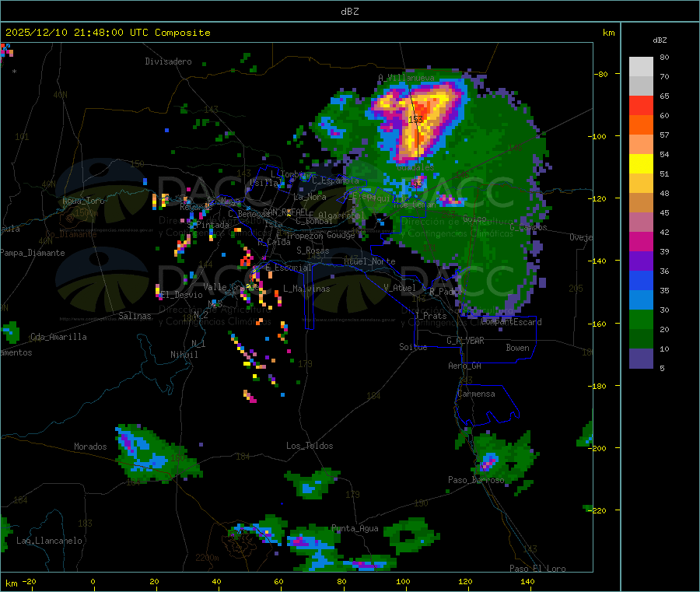Select the dark purple 10 dBZ legend swatch
700x592 pixels.
tap(641, 359)
